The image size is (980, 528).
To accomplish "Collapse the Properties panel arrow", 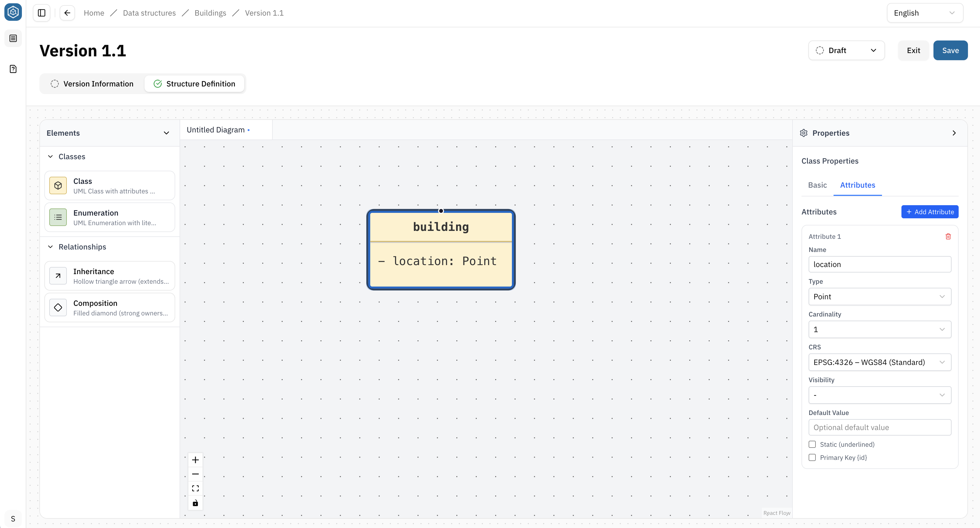I will [x=954, y=133].
